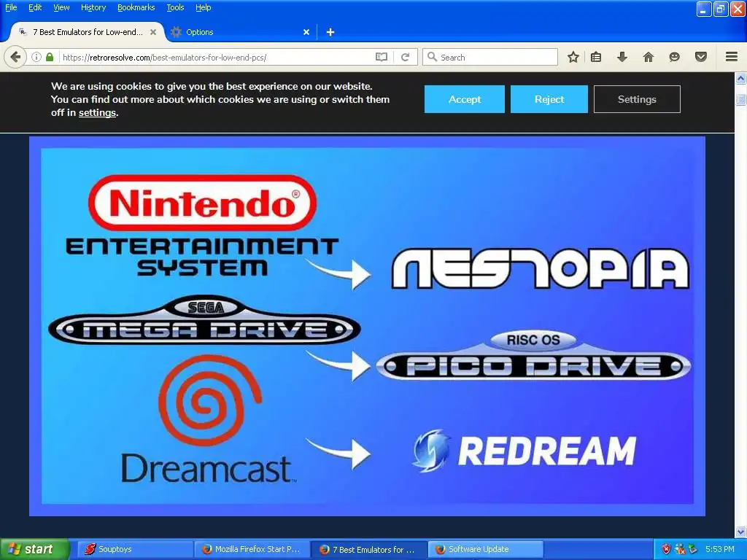Viewport: 747px width, 560px height.
Task: Open the Edit menu
Action: [x=35, y=7]
